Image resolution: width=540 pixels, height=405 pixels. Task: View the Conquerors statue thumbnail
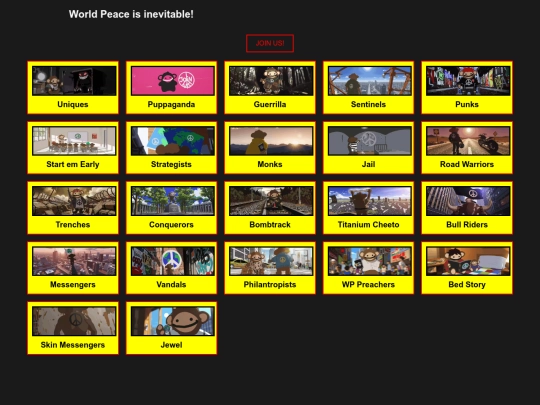[173, 201]
